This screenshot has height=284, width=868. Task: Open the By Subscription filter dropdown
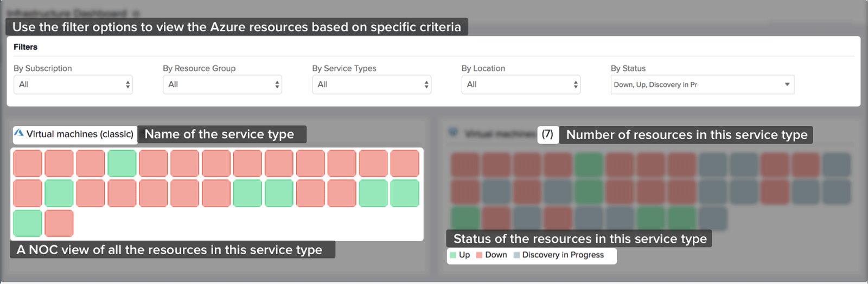[73, 85]
